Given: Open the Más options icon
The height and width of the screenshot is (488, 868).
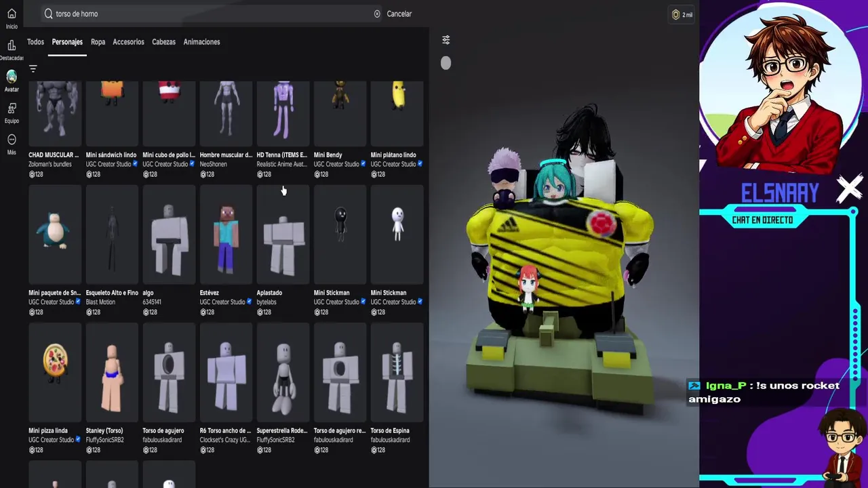Looking at the screenshot, I should coord(12,140).
